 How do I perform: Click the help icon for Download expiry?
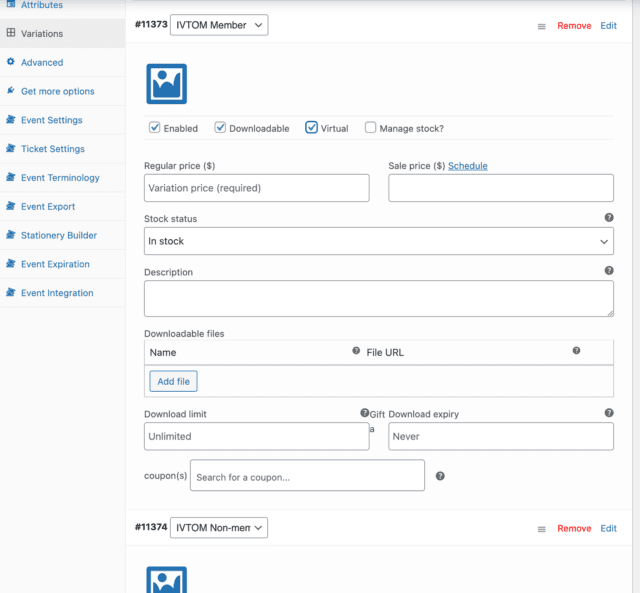click(x=609, y=412)
